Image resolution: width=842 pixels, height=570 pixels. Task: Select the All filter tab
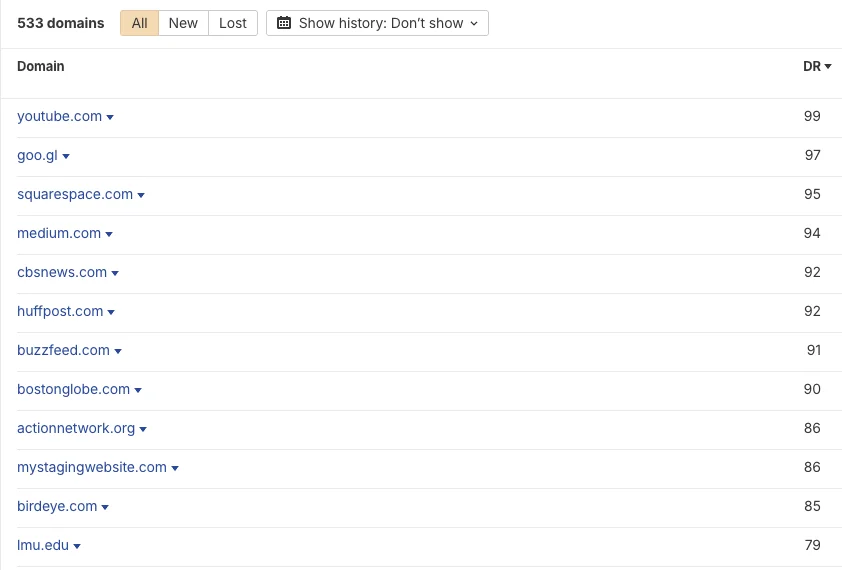(140, 23)
